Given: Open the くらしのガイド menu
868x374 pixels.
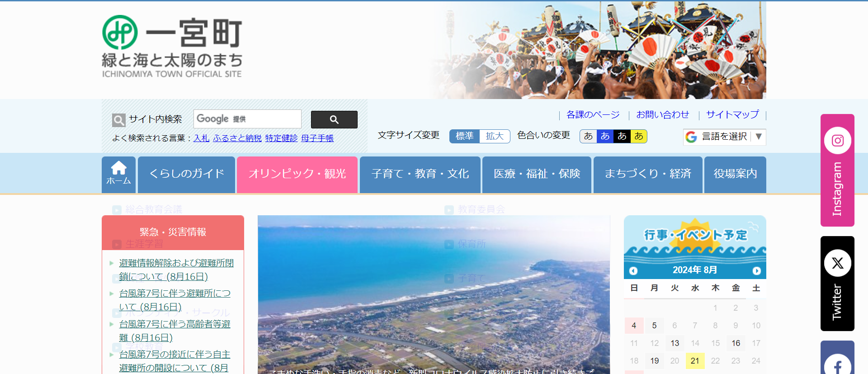Looking at the screenshot, I should point(186,175).
